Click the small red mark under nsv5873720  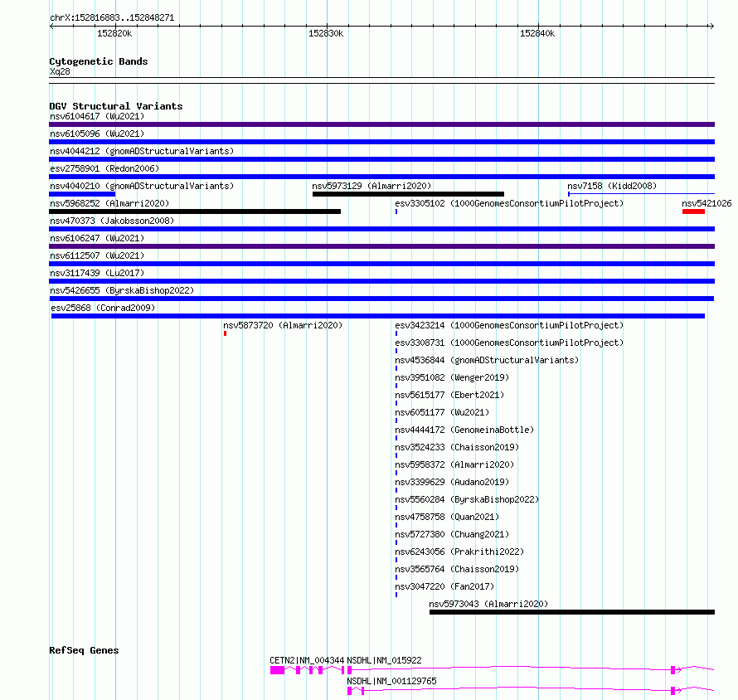[225, 333]
